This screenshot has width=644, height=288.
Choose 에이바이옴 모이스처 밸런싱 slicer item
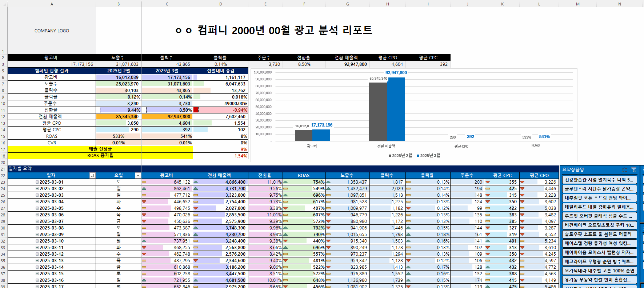(599, 252)
